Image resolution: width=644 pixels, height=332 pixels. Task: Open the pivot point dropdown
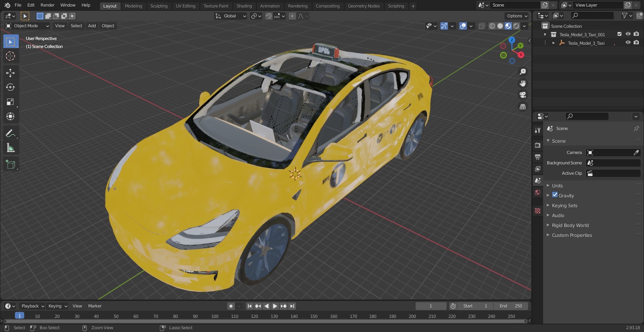(256, 16)
